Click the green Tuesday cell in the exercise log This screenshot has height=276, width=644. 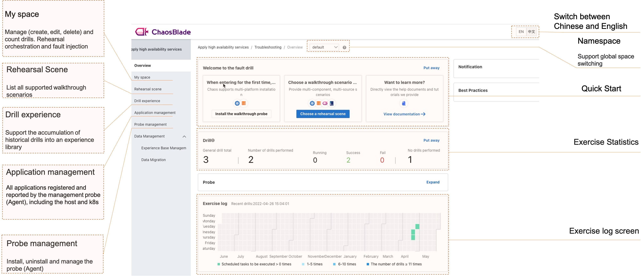click(x=417, y=226)
